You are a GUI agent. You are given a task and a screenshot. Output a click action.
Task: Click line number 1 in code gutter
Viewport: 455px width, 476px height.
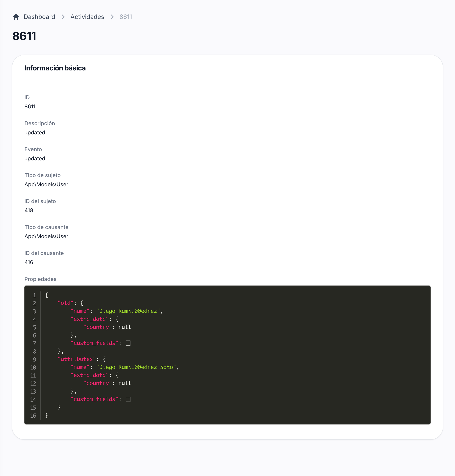point(35,295)
